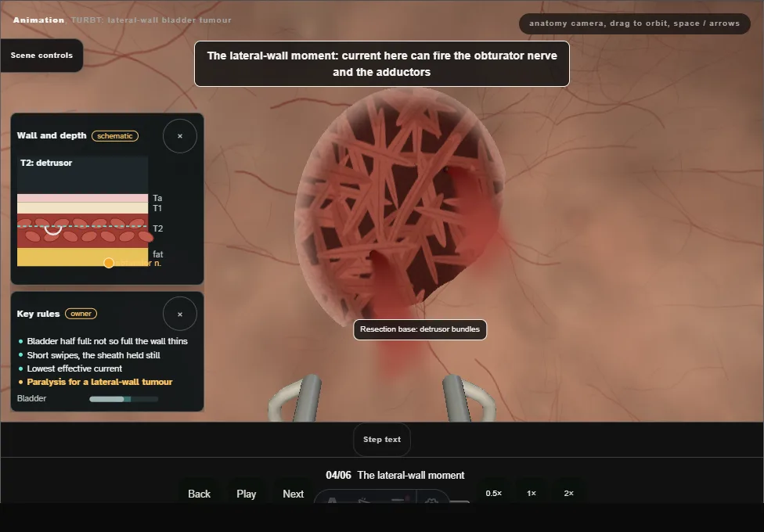Advance with the Next button
Screen dimensions: 764x532
(x=294, y=494)
